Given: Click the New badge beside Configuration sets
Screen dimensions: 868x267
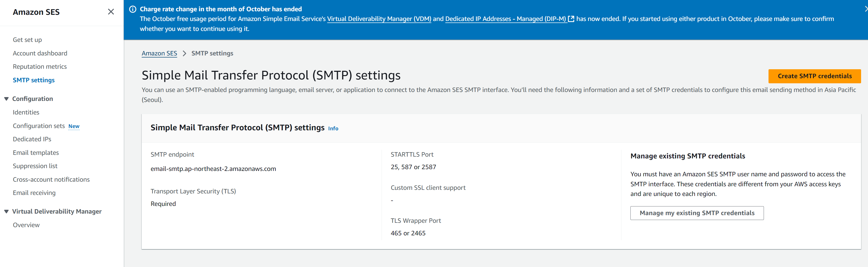Looking at the screenshot, I should (x=74, y=126).
